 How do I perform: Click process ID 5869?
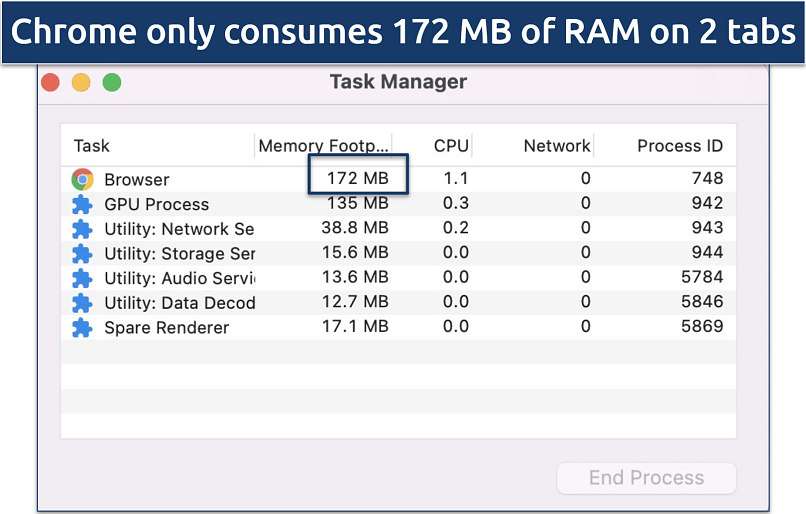point(702,326)
